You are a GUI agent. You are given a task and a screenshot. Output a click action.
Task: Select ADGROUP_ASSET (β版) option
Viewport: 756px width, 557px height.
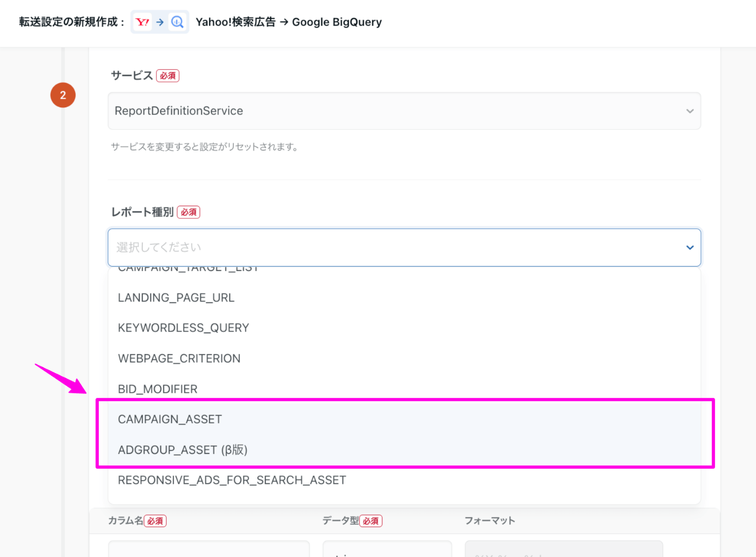point(404,450)
